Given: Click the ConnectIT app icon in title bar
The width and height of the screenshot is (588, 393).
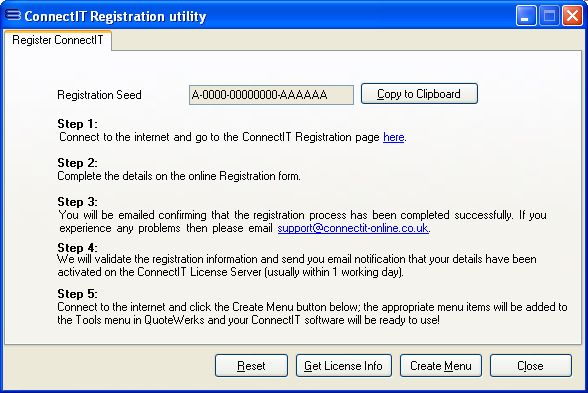Looking at the screenshot, I should pos(13,15).
